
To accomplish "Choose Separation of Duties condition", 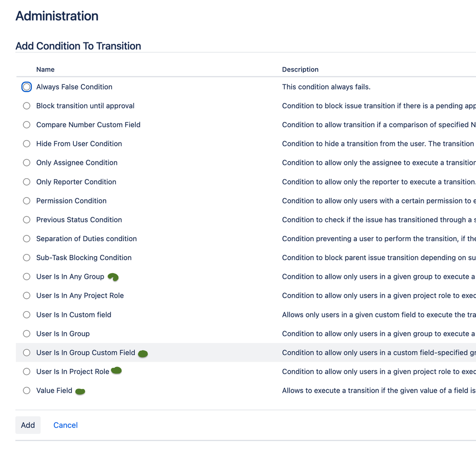I will (27, 239).
